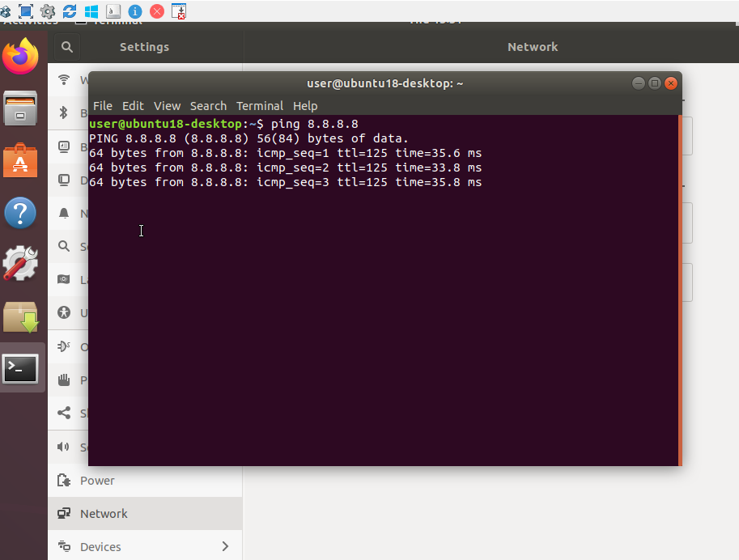Open Notifications settings via bell icon
The width and height of the screenshot is (739, 560).
click(x=65, y=214)
